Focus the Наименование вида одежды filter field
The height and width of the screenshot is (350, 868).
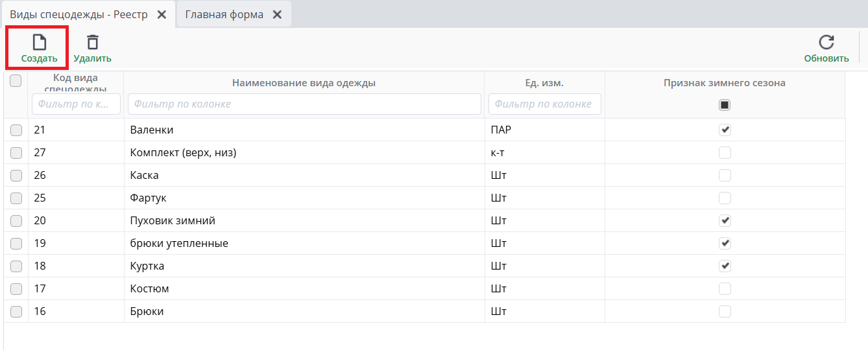tap(304, 104)
